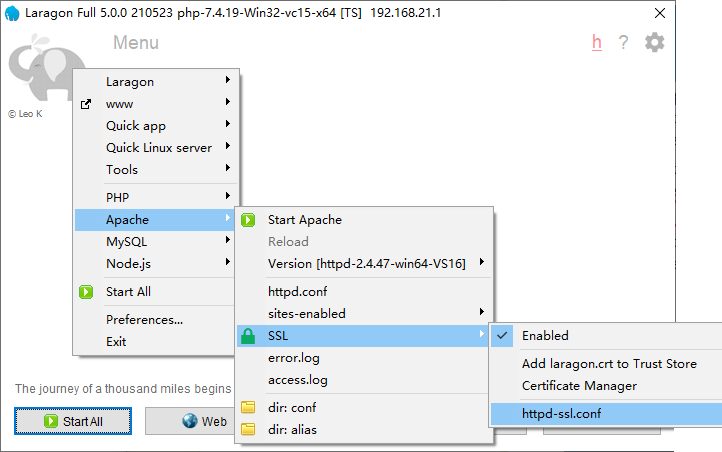Click the blue Laragon title bar icon
722x452 pixels.
pos(12,13)
